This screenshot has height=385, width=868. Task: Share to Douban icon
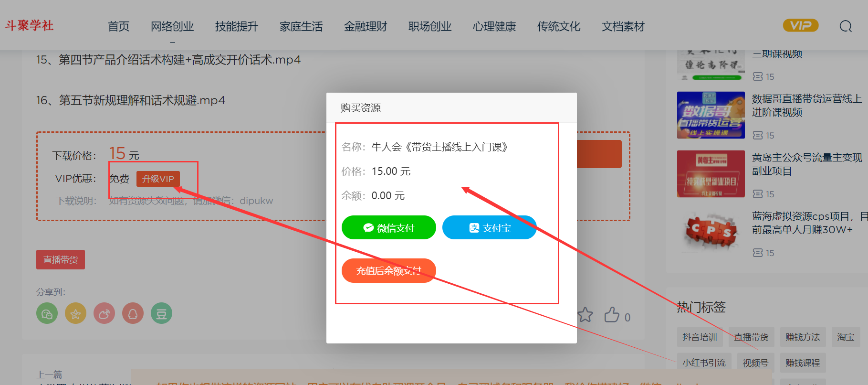161,314
